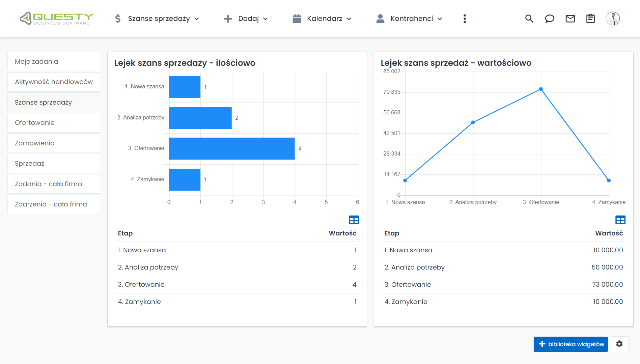Click the 73 000,00 value cell
Viewport: 640px width, 364px height.
click(x=608, y=285)
